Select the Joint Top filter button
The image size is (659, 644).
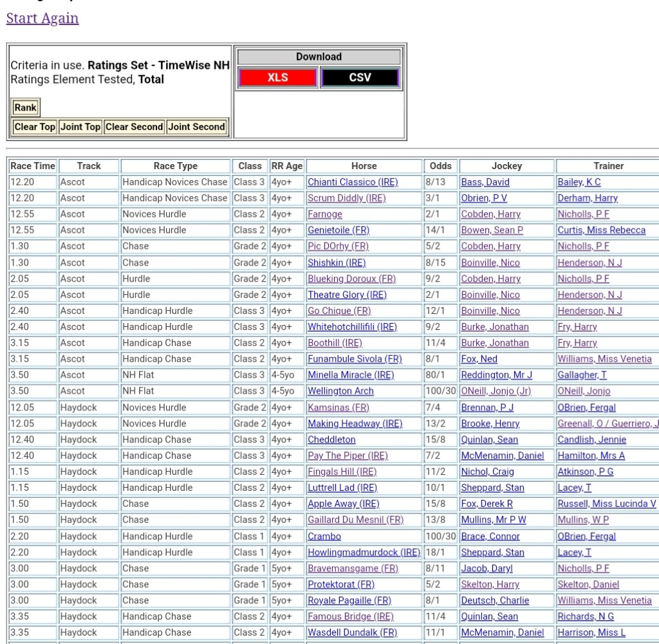[80, 127]
